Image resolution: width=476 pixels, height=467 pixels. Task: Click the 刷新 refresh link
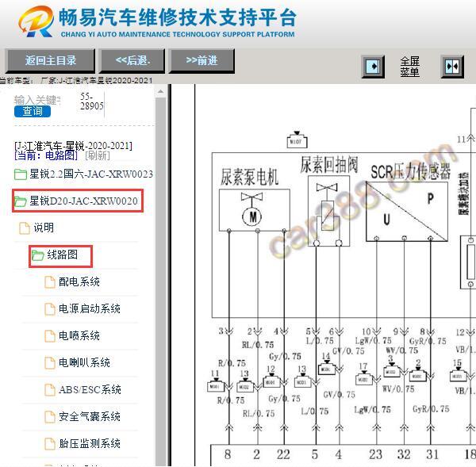[x=98, y=155]
